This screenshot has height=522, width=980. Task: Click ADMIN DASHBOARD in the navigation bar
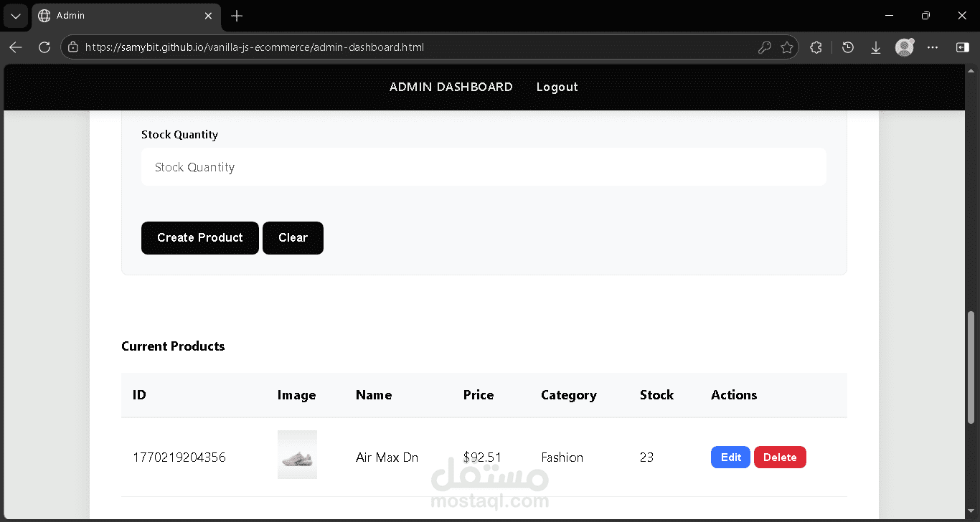[x=451, y=87]
